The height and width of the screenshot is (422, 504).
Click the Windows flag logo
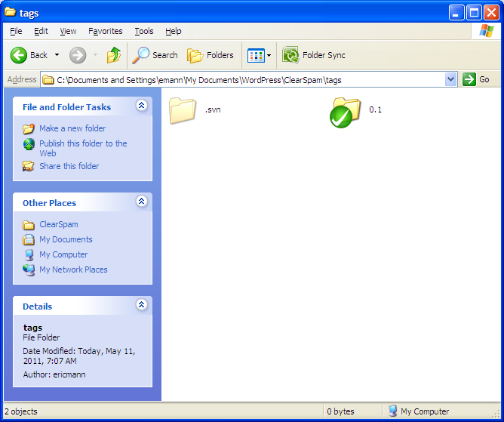click(487, 31)
